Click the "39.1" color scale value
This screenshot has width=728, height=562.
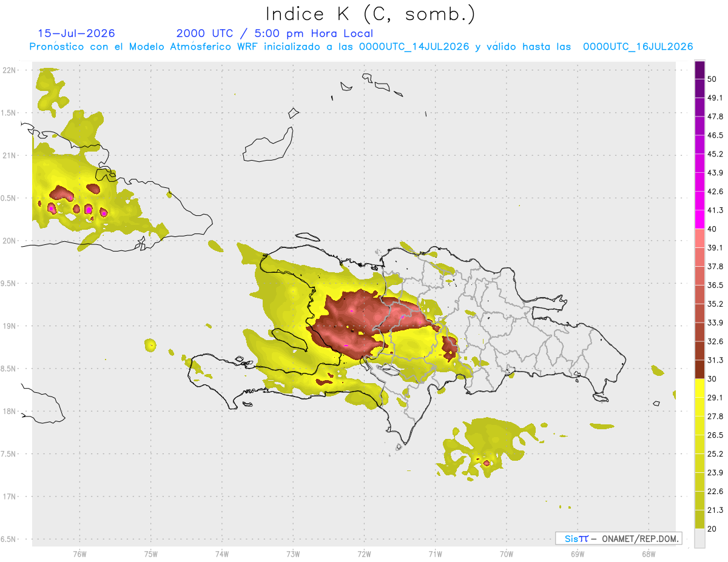click(715, 248)
